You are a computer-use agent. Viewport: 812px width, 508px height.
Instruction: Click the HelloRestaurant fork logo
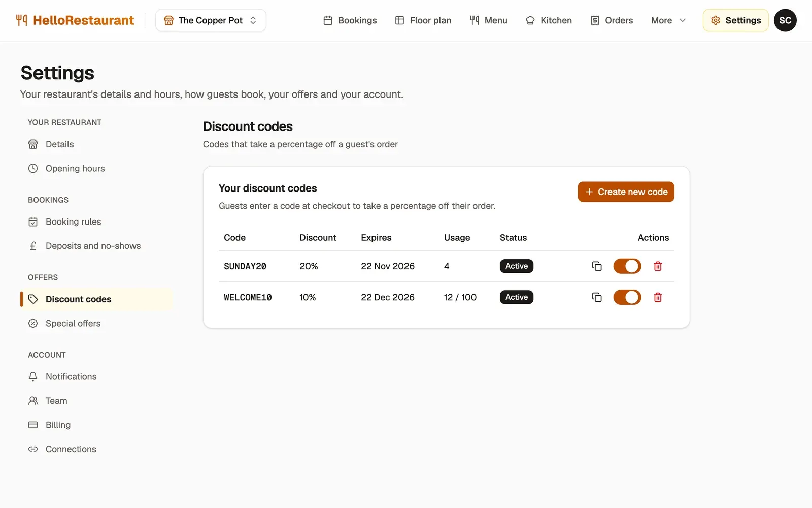pos(21,20)
